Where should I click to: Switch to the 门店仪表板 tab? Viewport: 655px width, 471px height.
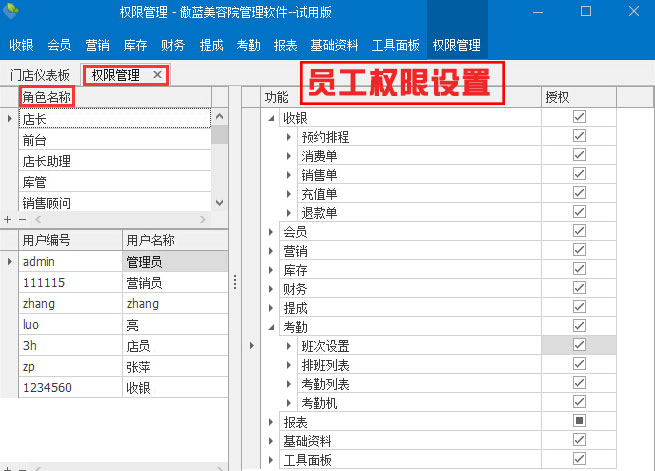(40, 75)
